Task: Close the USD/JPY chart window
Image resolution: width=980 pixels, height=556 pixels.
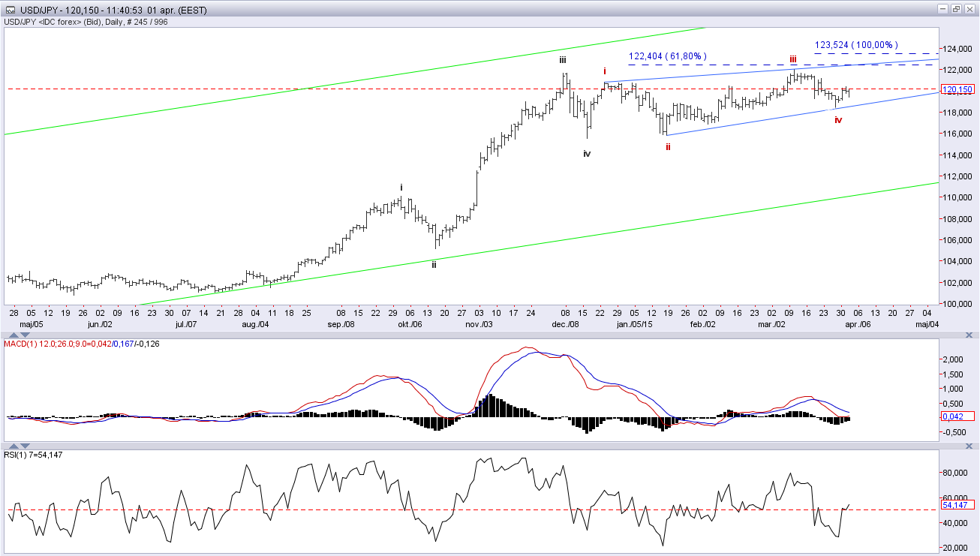Action: (x=969, y=9)
